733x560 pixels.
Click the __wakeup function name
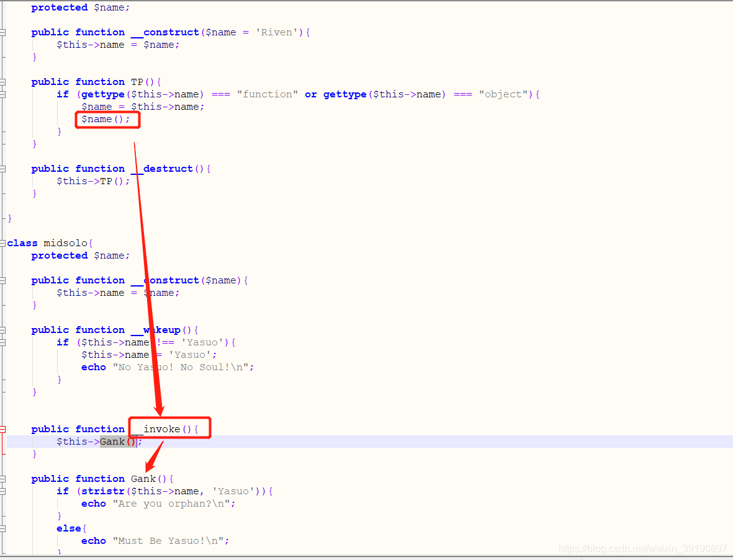coord(156,330)
